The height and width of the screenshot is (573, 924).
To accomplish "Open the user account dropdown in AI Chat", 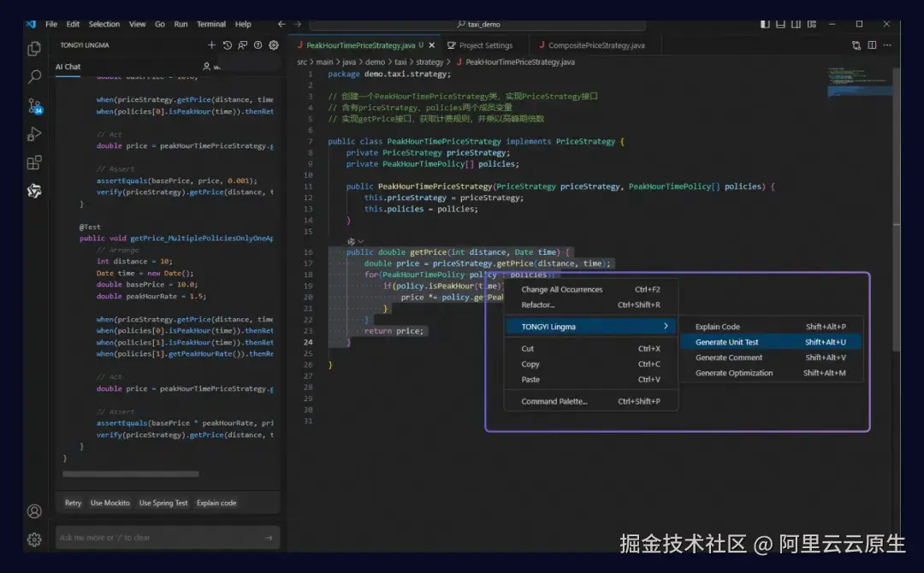I will 211,67.
